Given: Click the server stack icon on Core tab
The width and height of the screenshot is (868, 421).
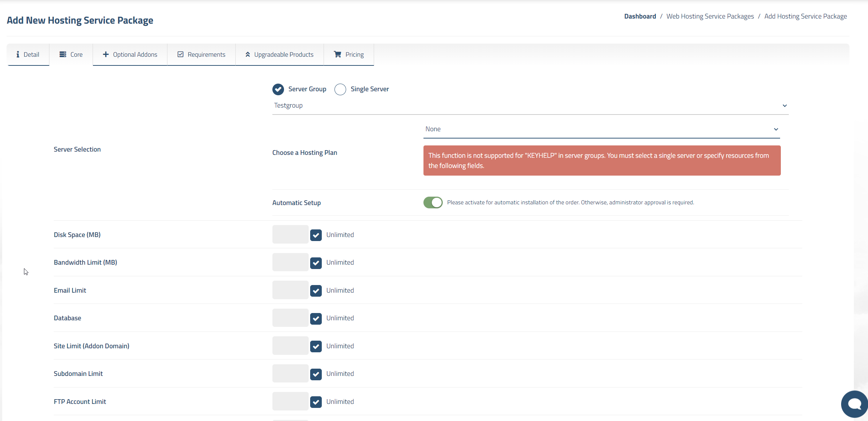Looking at the screenshot, I should tap(63, 55).
